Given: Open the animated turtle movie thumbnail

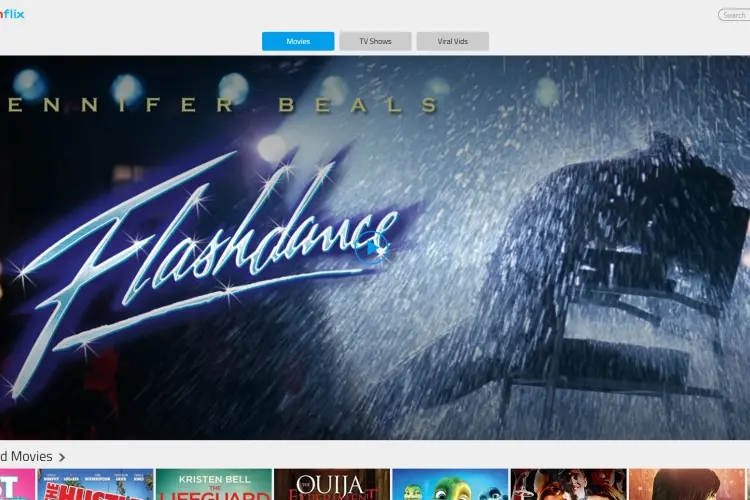Looking at the screenshot, I should coord(450,484).
